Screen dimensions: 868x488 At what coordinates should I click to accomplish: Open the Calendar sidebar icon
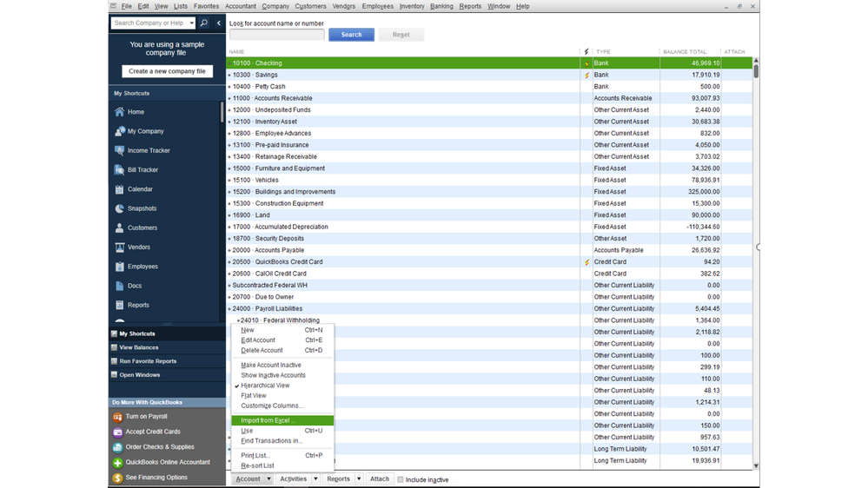[x=119, y=189]
